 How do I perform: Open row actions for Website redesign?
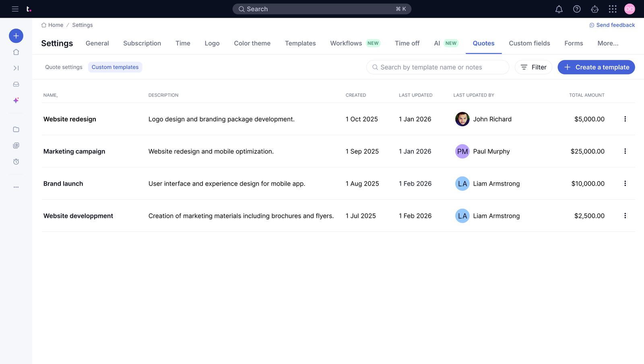[x=625, y=119]
